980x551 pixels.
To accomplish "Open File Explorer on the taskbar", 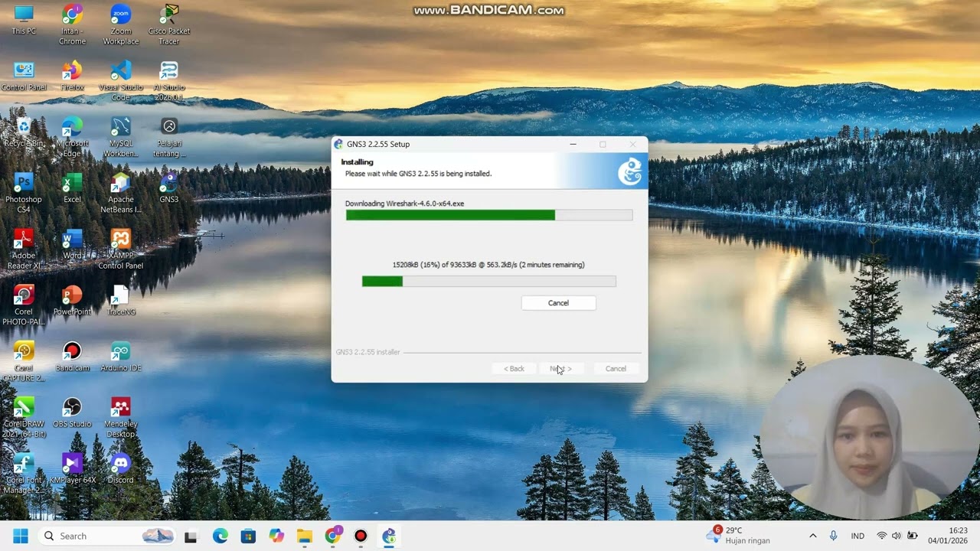I will point(305,536).
